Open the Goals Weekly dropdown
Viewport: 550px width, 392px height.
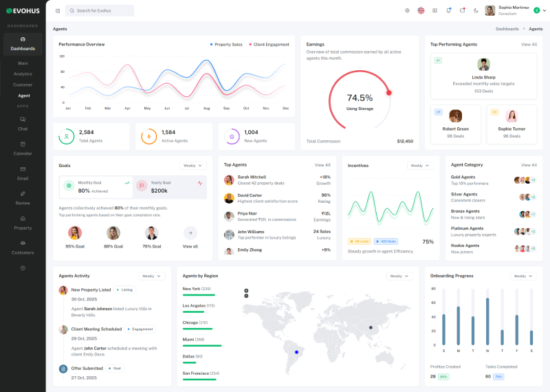point(192,166)
